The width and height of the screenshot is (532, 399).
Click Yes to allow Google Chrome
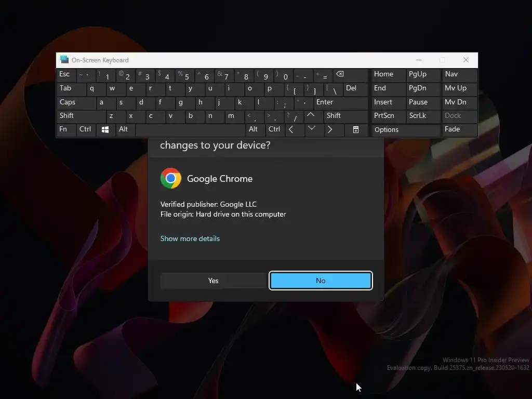coord(213,281)
